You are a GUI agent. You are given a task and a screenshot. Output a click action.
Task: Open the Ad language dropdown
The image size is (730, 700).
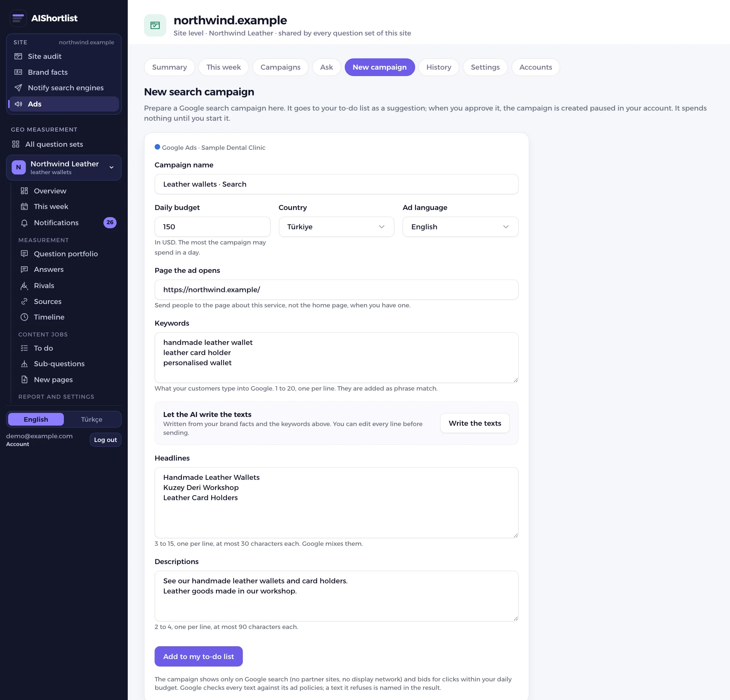click(460, 227)
